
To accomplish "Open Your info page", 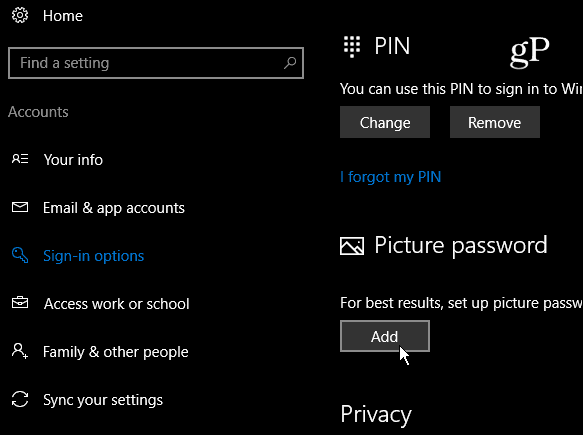I will tap(73, 160).
